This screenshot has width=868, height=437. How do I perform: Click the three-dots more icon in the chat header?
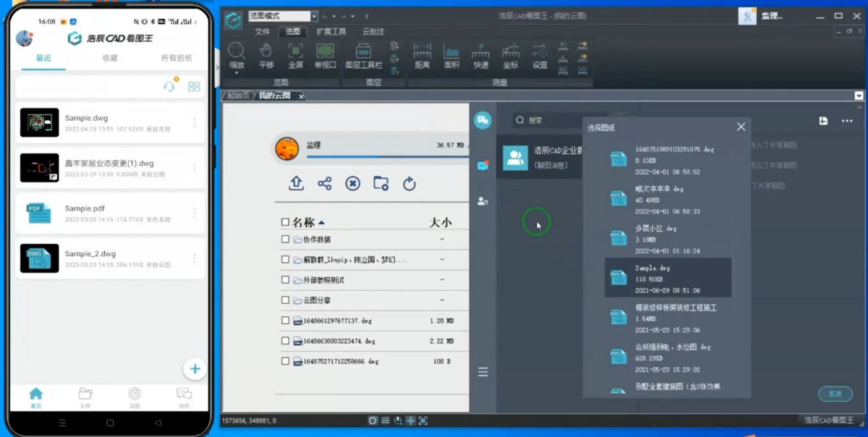(x=847, y=121)
